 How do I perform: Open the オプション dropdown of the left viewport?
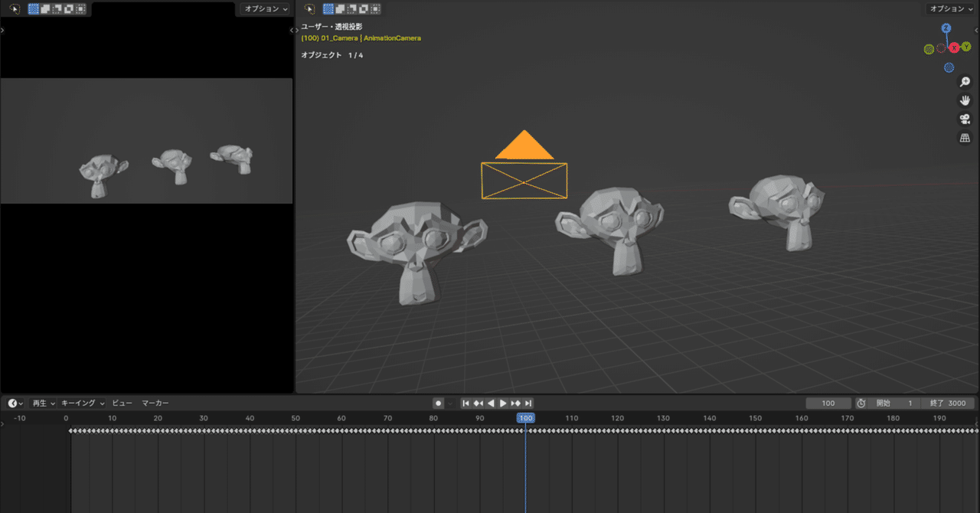click(x=263, y=8)
